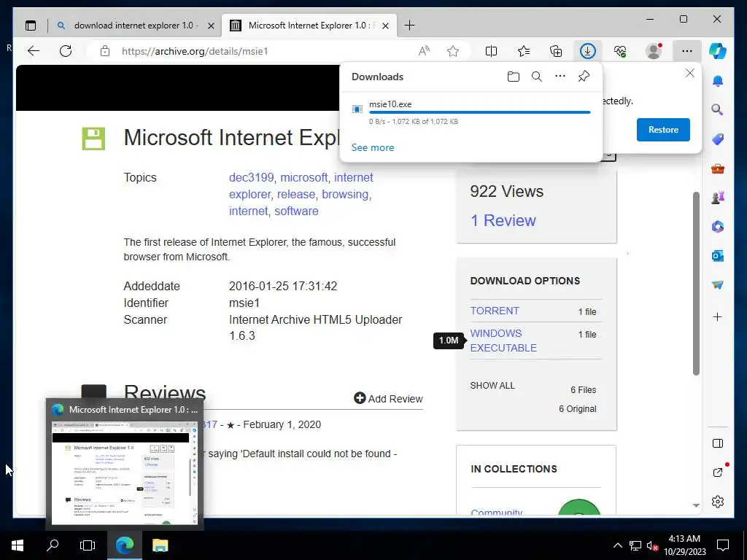
Task: Toggle sidebar visibility button at bottom
Action: 718,443
